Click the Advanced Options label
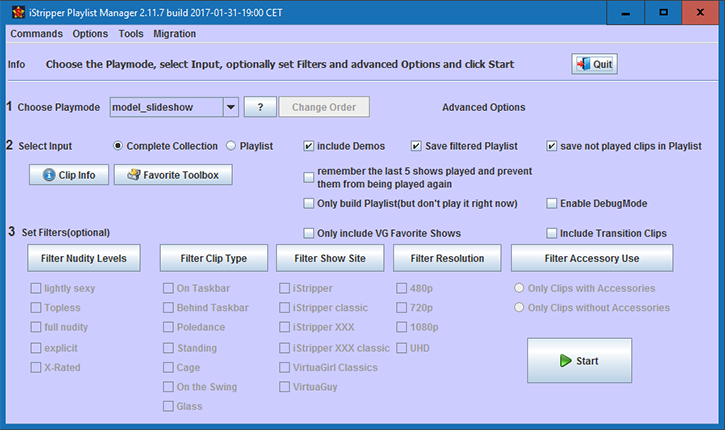Viewport: 725px width, 430px height. click(x=484, y=107)
